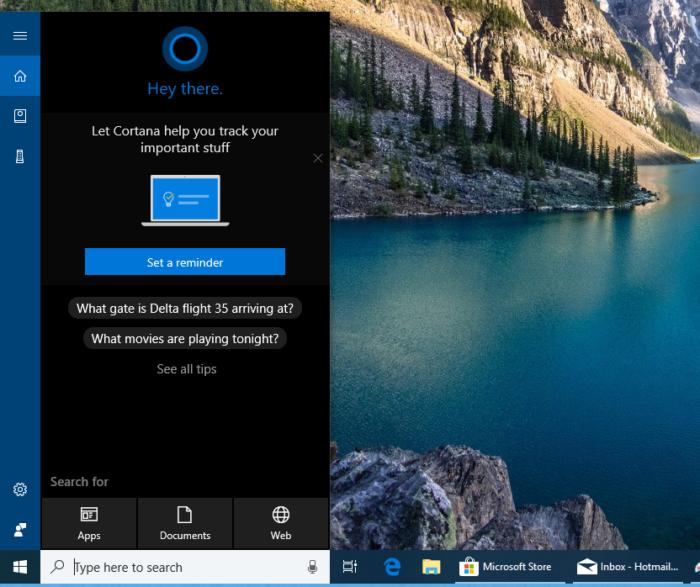Search the Web
Viewport: 700px width, 587px height.
click(281, 524)
